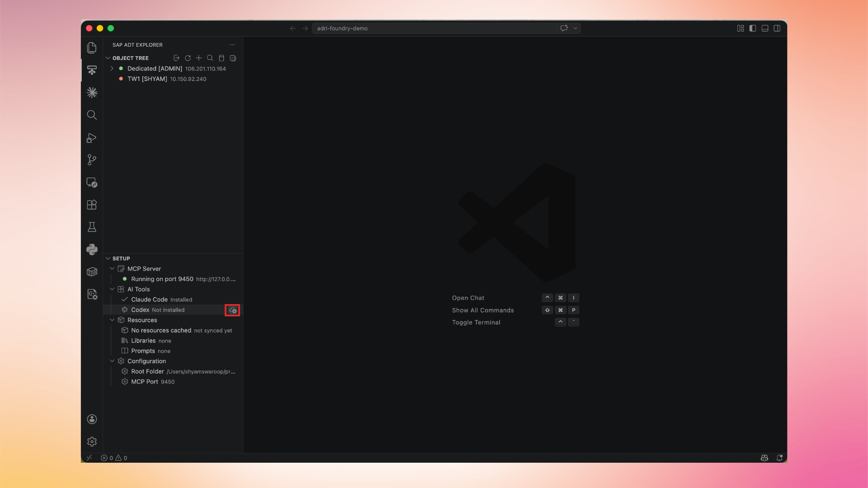Add a new system with the plus icon
The height and width of the screenshot is (488, 868).
click(x=199, y=58)
